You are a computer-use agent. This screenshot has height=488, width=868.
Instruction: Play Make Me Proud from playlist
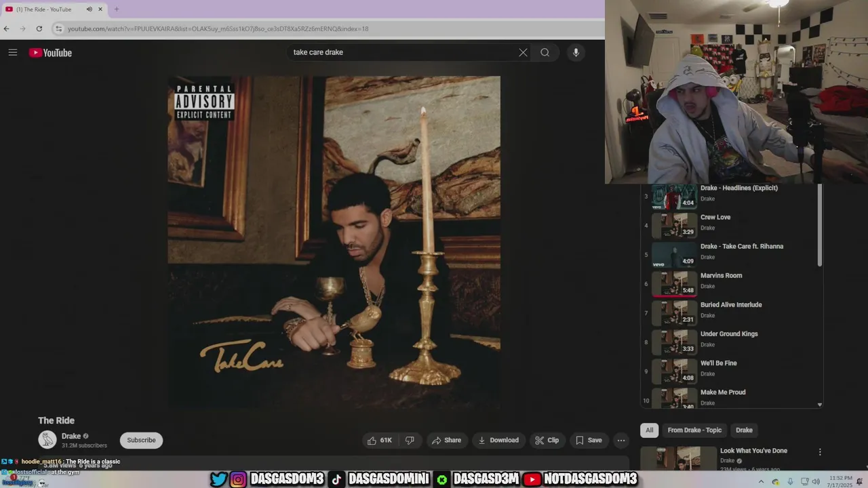pos(723,392)
